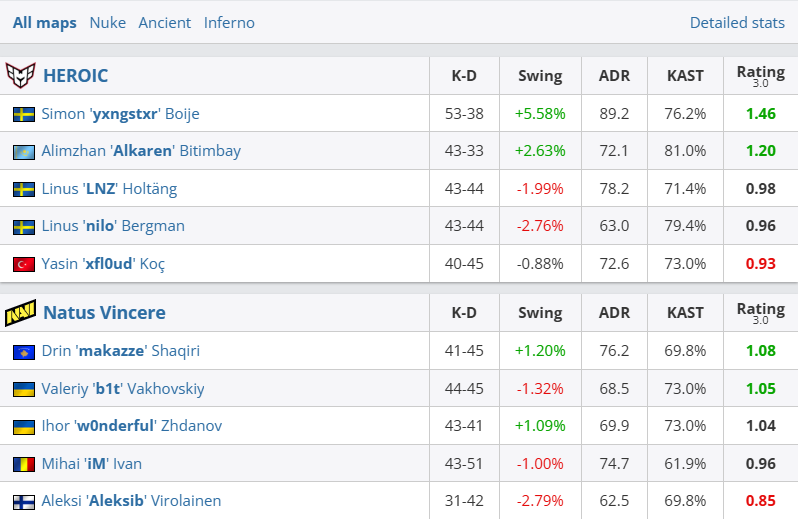
Task: Click HEROIC's Swing column header
Action: coord(540,75)
